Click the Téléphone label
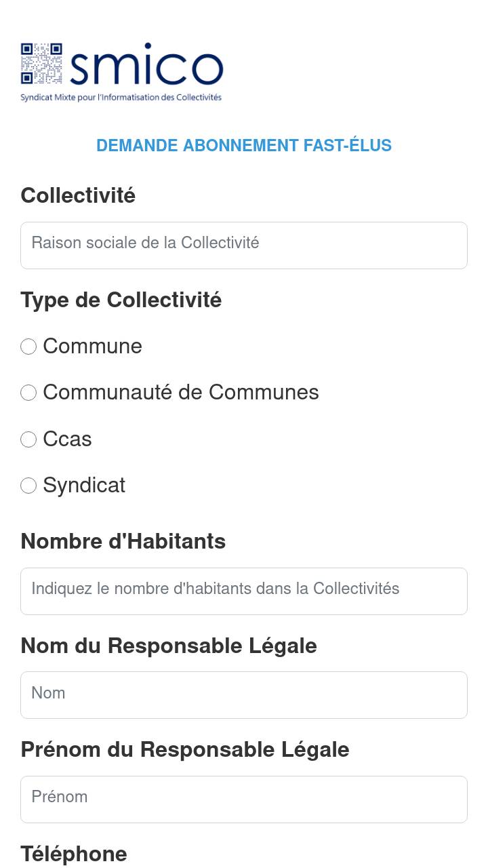The width and height of the screenshot is (488, 868). (74, 854)
